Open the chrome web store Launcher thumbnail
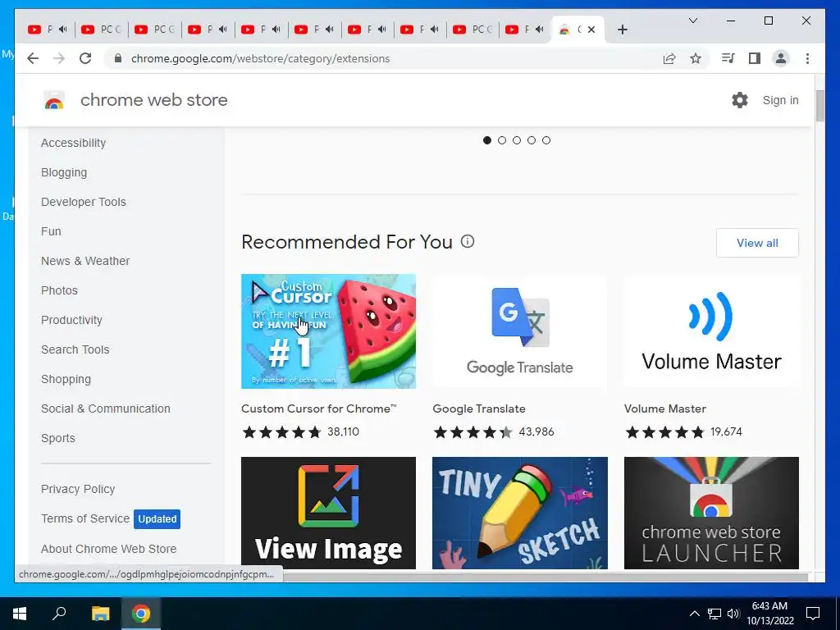840x630 pixels. (711, 513)
